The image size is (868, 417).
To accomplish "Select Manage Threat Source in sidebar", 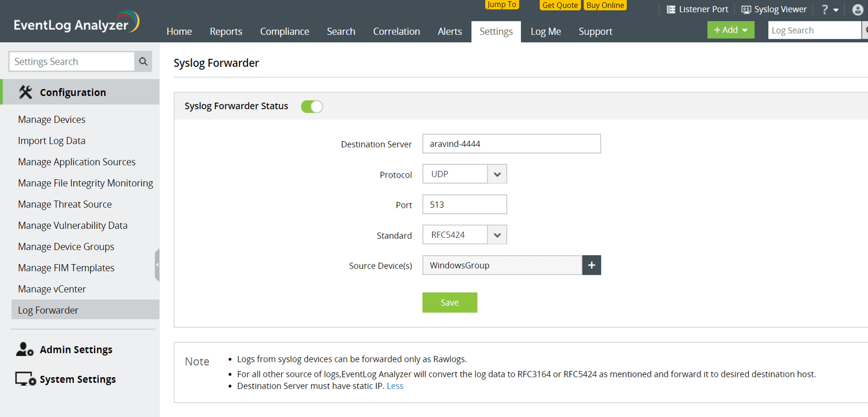I will tap(65, 204).
